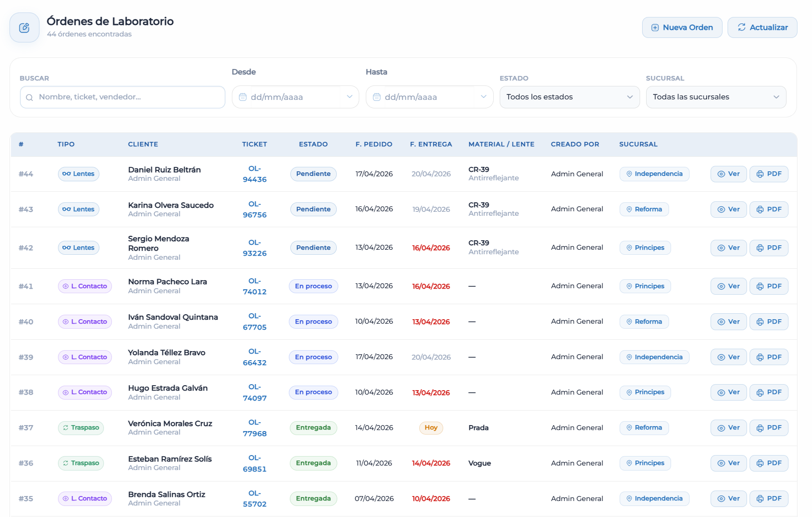Click the L. Contacto badge on order #41

84,286
